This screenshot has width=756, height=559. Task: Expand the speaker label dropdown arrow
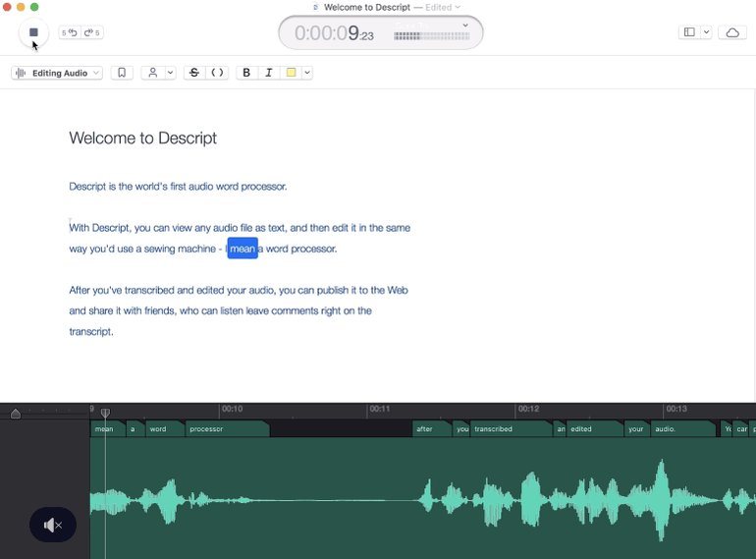coord(170,73)
